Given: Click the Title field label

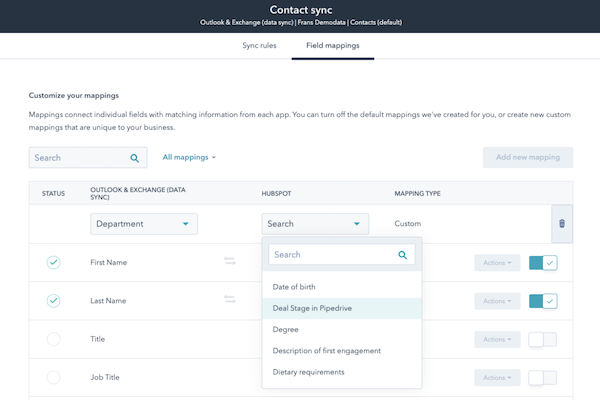Looking at the screenshot, I should (98, 339).
